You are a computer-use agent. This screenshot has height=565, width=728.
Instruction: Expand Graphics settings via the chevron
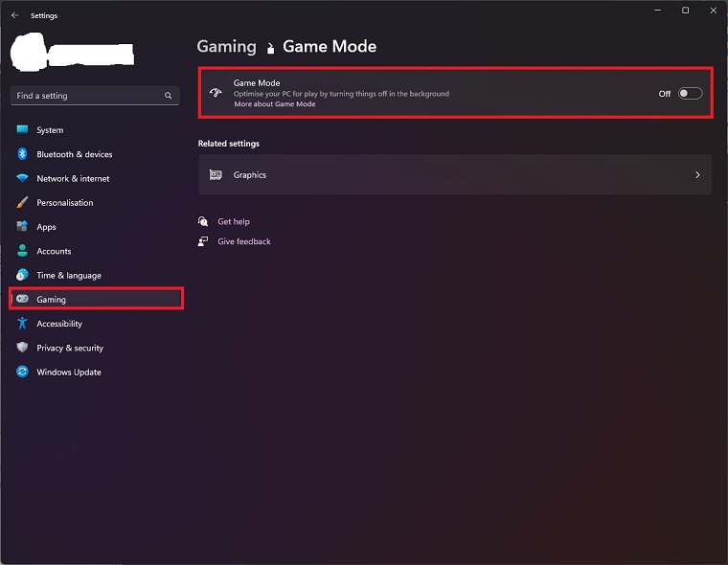tap(697, 175)
